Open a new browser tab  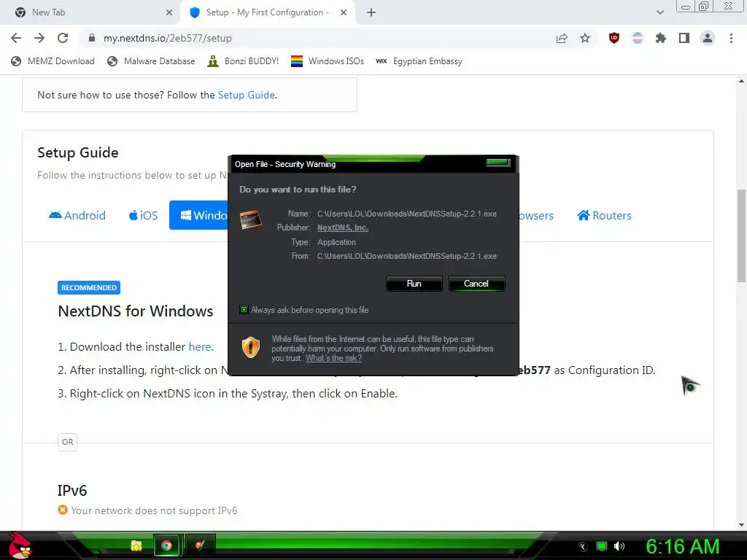[371, 12]
